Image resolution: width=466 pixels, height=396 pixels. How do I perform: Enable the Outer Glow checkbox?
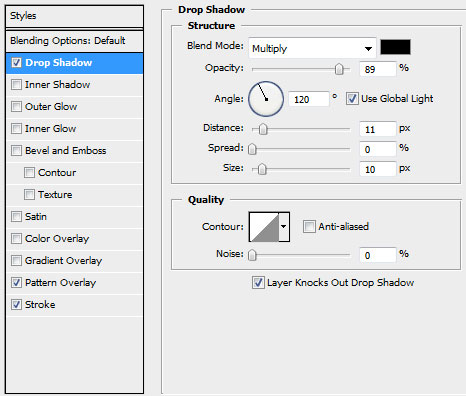click(x=16, y=107)
